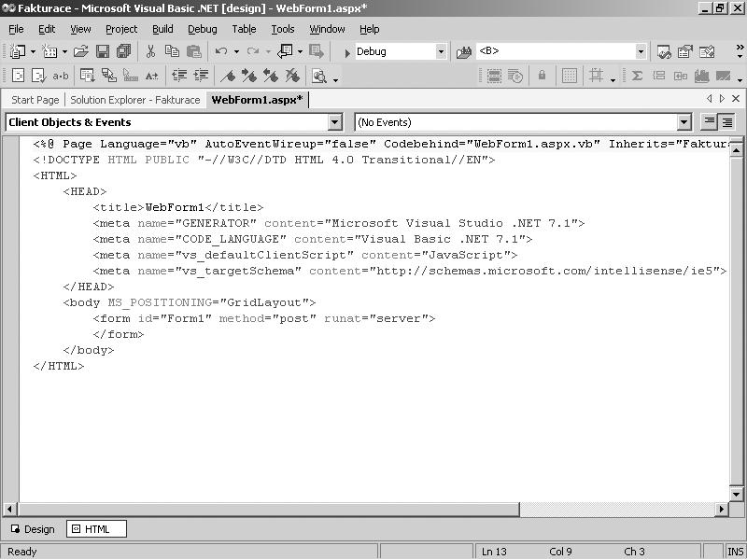Screen dimensions: 747x560
Task: Click the Decrease Indent icon
Action: [179, 76]
